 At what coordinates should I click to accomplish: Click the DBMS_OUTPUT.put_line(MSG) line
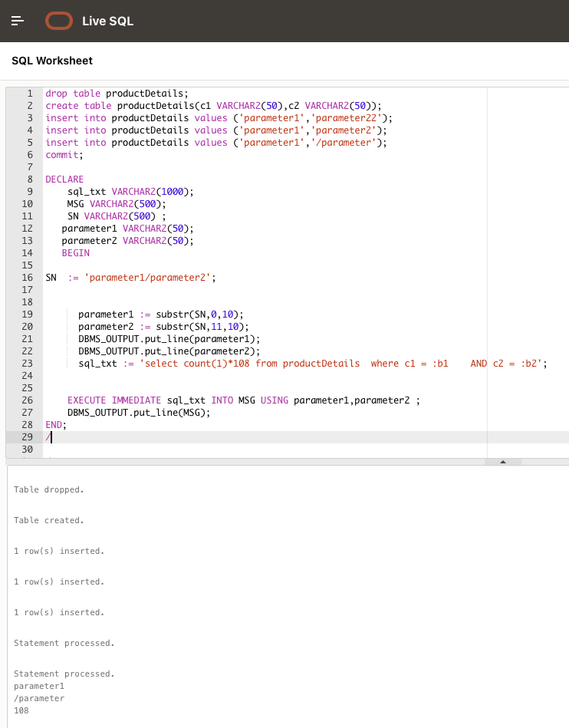tap(139, 413)
